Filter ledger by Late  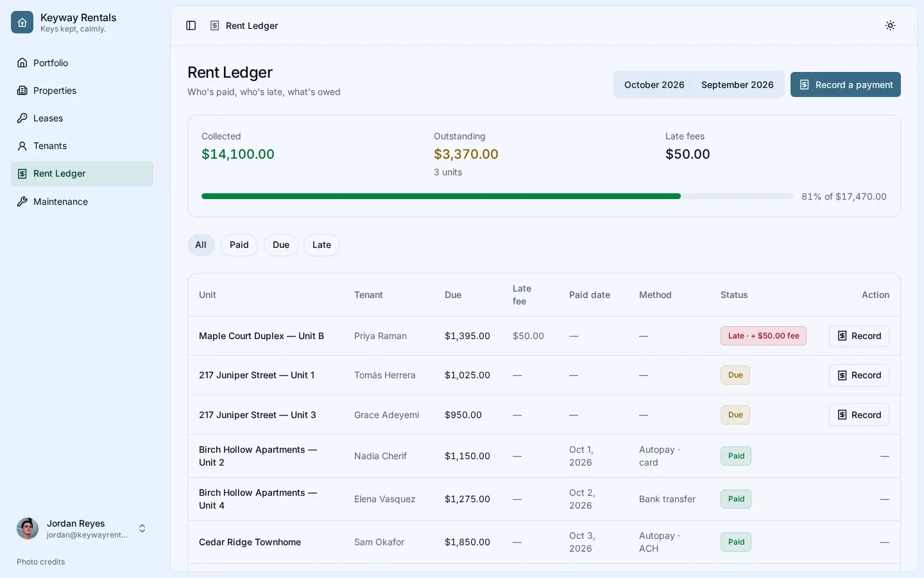[321, 245]
